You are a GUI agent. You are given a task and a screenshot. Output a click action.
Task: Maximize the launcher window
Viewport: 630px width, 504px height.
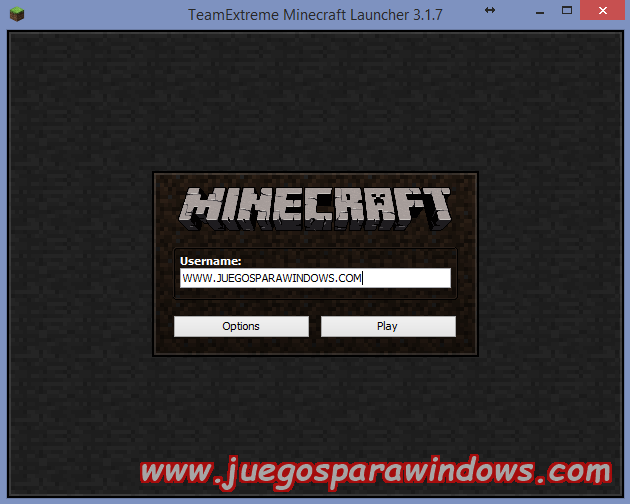point(567,10)
